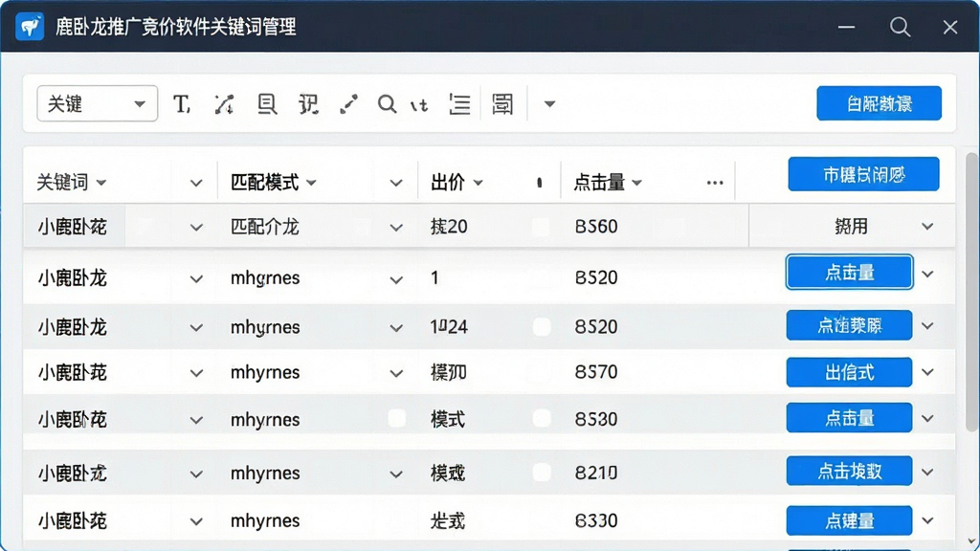Click the magnifier search icon in toolbar
Viewport: 980px width, 551px height.
[x=387, y=104]
